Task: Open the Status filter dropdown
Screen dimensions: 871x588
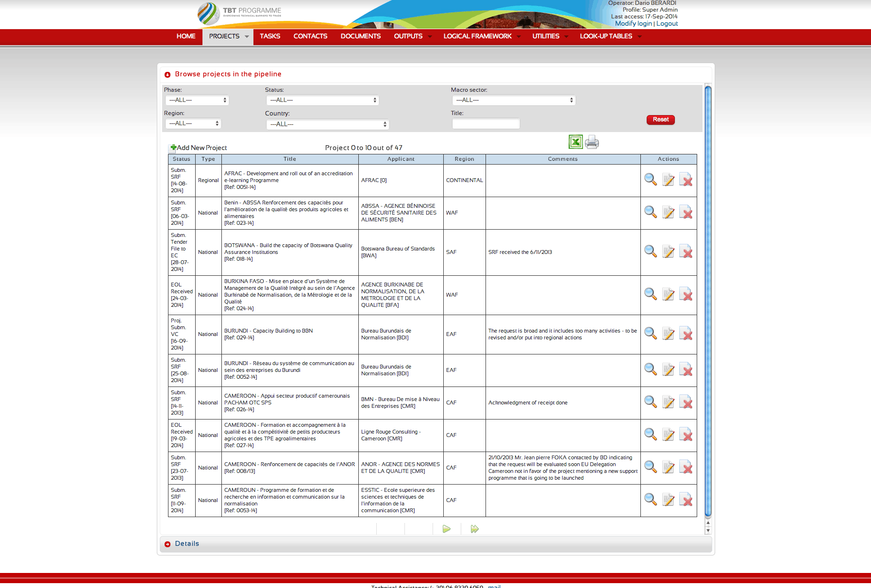Action: (x=323, y=100)
